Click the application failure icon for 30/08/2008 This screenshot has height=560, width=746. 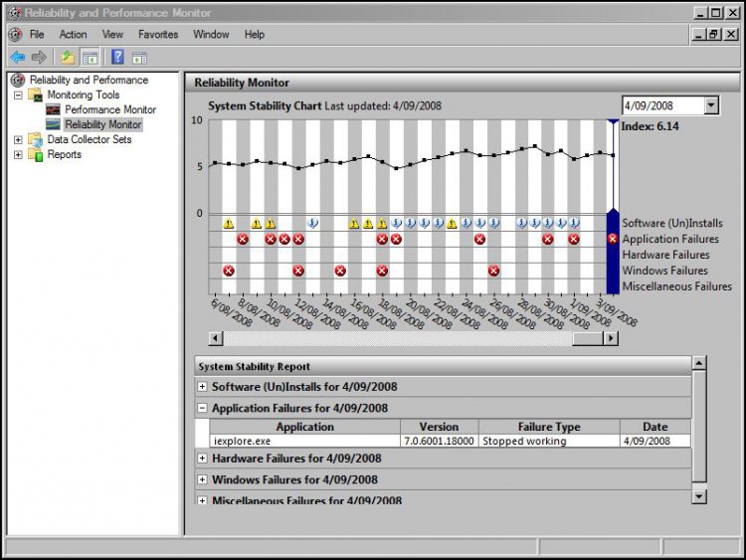click(548, 239)
